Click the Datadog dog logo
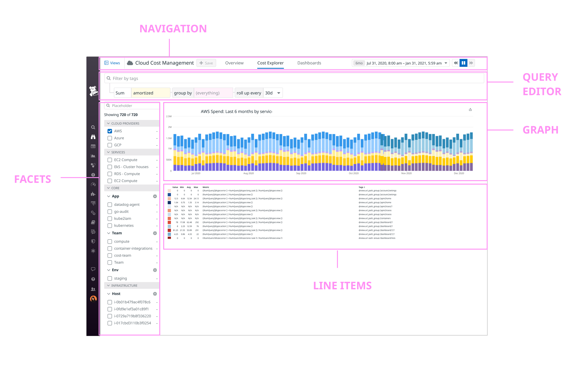Viewport: 588px width, 370px height. click(x=93, y=91)
